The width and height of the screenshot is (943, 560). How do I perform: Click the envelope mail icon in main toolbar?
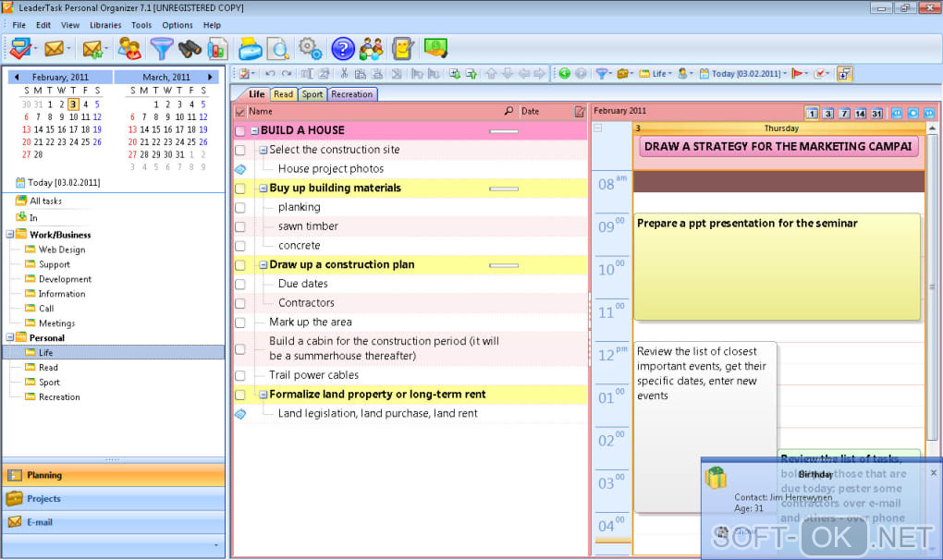pos(55,49)
